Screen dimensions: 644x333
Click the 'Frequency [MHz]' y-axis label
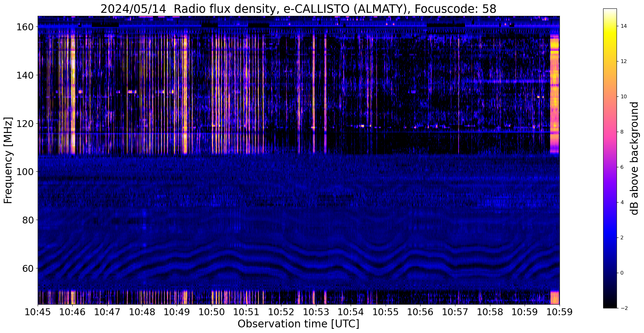pos(8,160)
